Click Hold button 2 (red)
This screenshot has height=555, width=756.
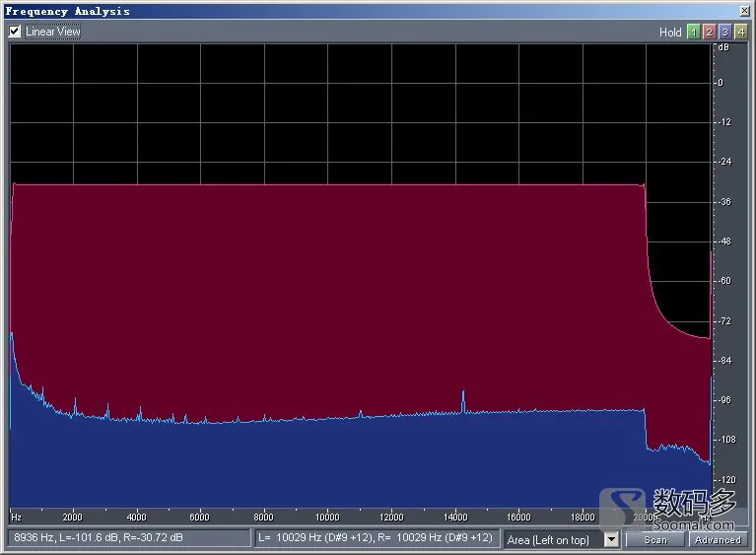[709, 32]
